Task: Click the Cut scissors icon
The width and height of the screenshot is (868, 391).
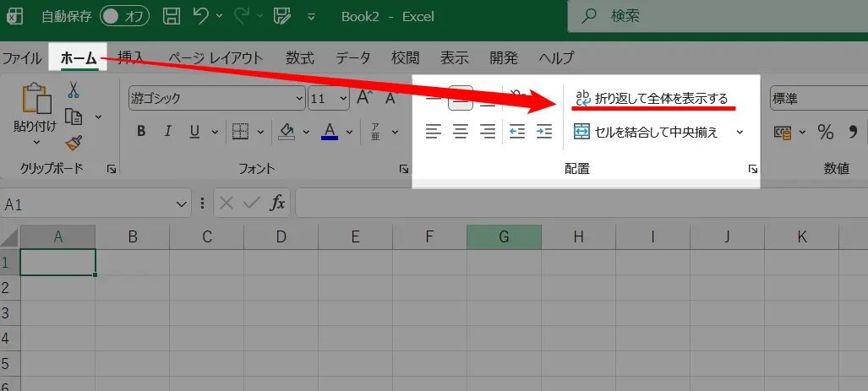Action: click(x=74, y=90)
